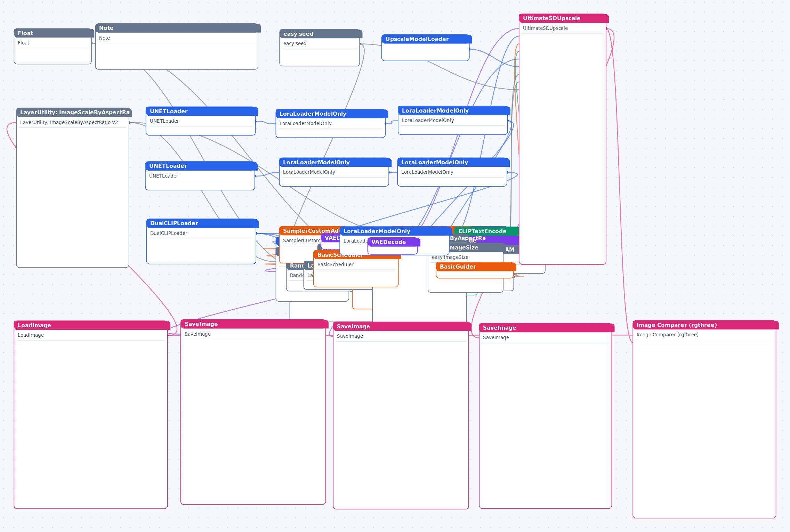Click the 'SamplerCustom' body label text
This screenshot has width=790, height=532.
pos(301,240)
